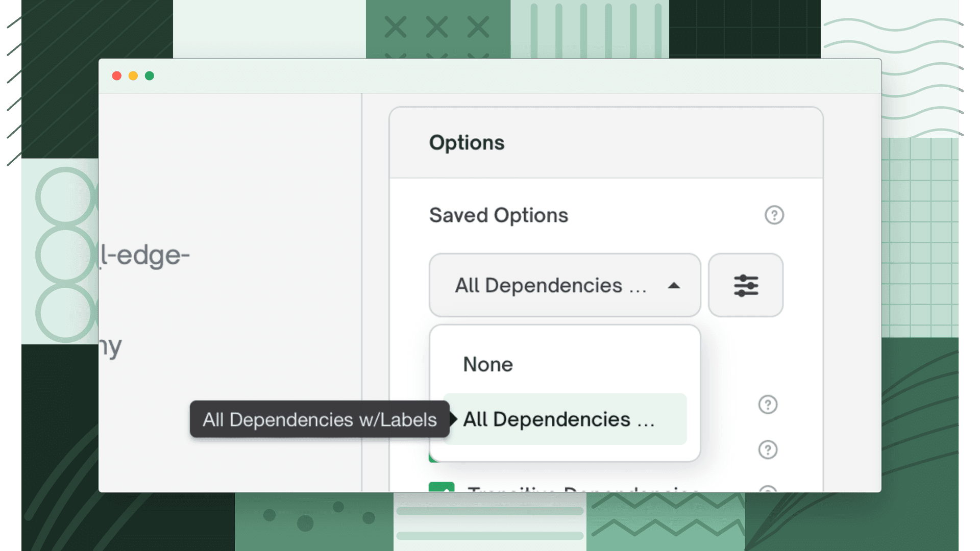Choose All Dependencies option in the list

pos(565,419)
